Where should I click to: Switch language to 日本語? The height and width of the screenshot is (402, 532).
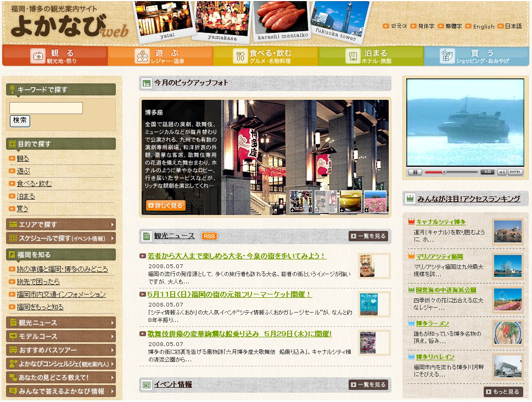509,26
